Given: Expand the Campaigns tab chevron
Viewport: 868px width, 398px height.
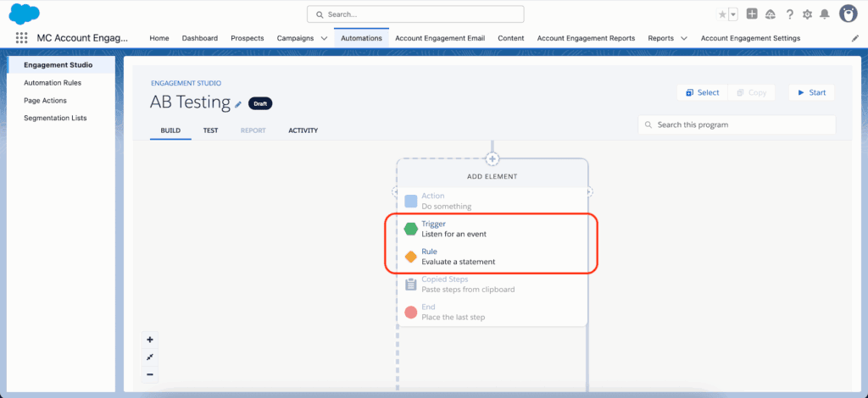Looking at the screenshot, I should (325, 39).
